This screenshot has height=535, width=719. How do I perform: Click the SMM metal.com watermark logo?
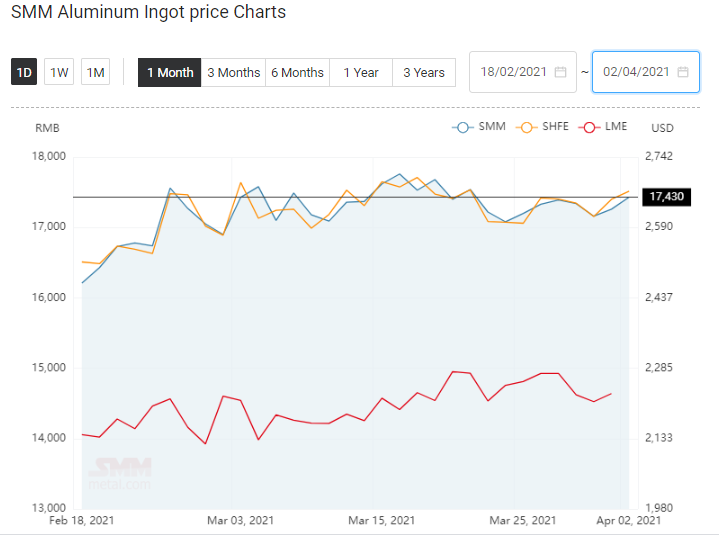[x=120, y=473]
